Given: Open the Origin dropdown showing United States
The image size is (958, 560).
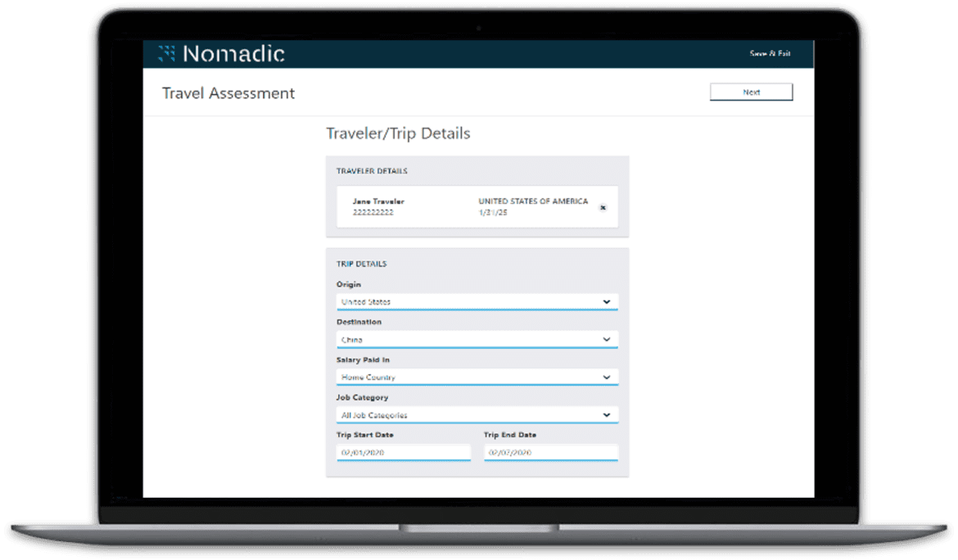Looking at the screenshot, I should 475,301.
